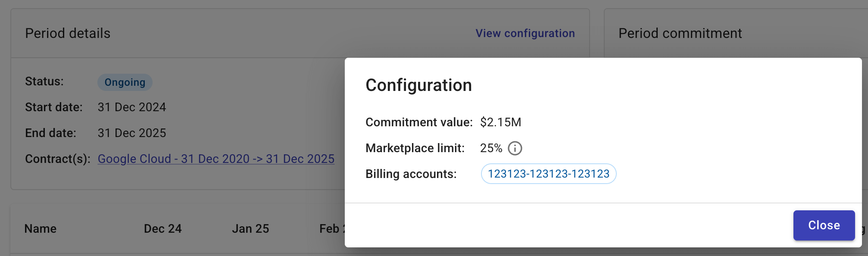Click the billing account chip 123123-123123-123123
This screenshot has width=868, height=256.
(x=548, y=174)
